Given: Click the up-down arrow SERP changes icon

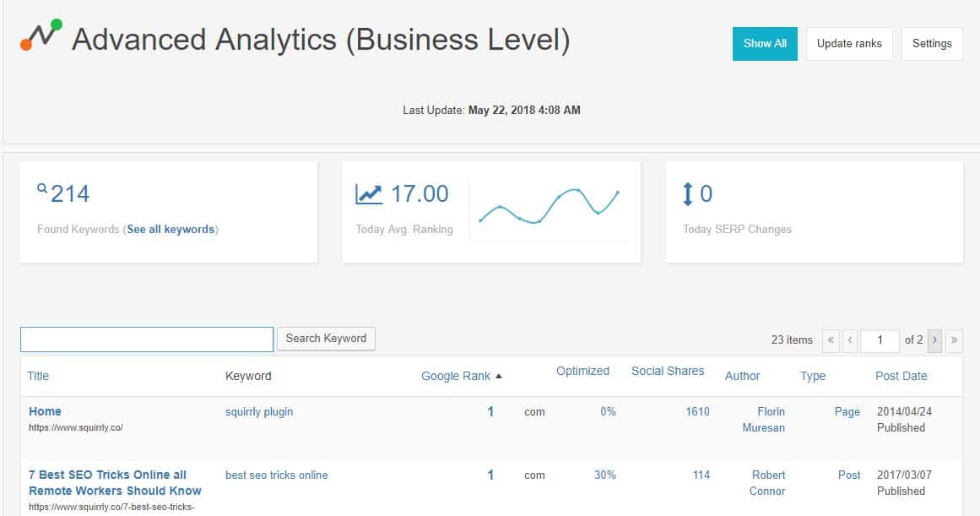Looking at the screenshot, I should point(687,194).
